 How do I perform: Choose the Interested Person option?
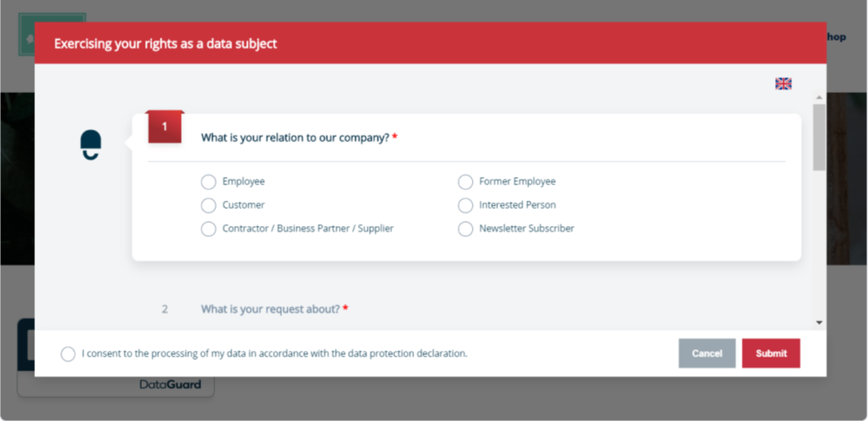tap(465, 206)
